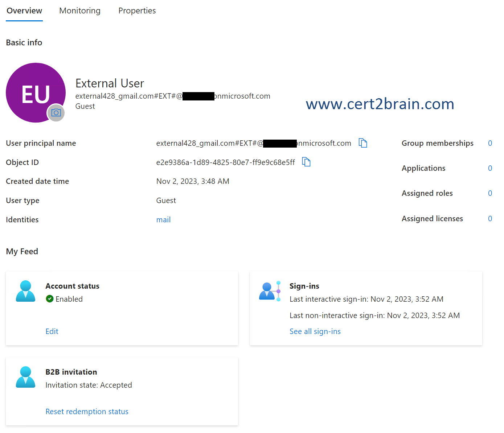The width and height of the screenshot is (504, 433).
Task: Edit the account status
Action: tap(52, 331)
